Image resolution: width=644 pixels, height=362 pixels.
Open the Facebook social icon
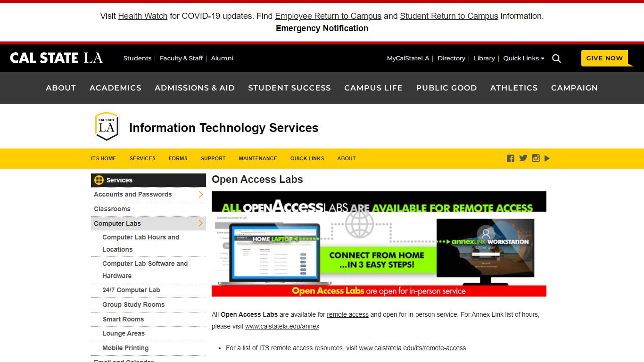click(x=511, y=158)
